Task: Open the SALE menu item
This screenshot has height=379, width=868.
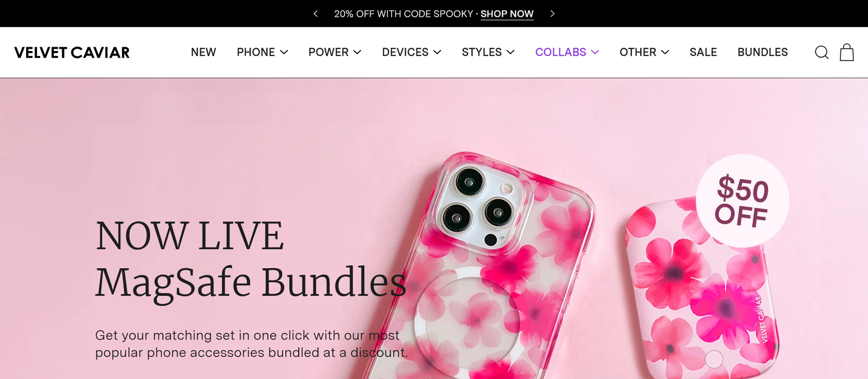Action: (x=703, y=52)
